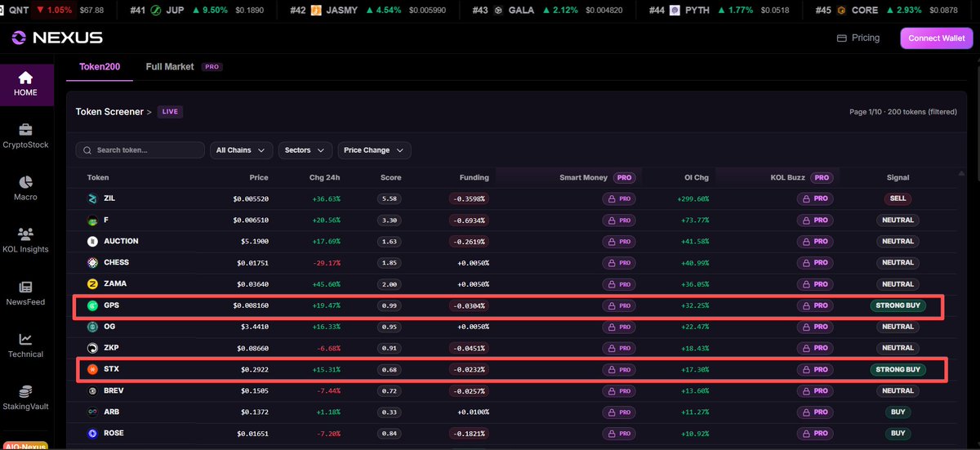Click the F funding value -0.6934%

click(x=468, y=221)
